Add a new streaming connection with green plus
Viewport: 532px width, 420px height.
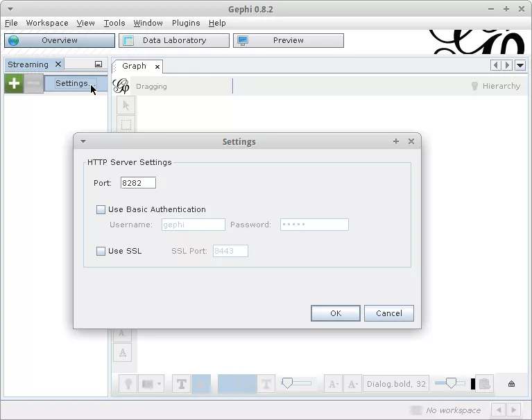point(14,83)
